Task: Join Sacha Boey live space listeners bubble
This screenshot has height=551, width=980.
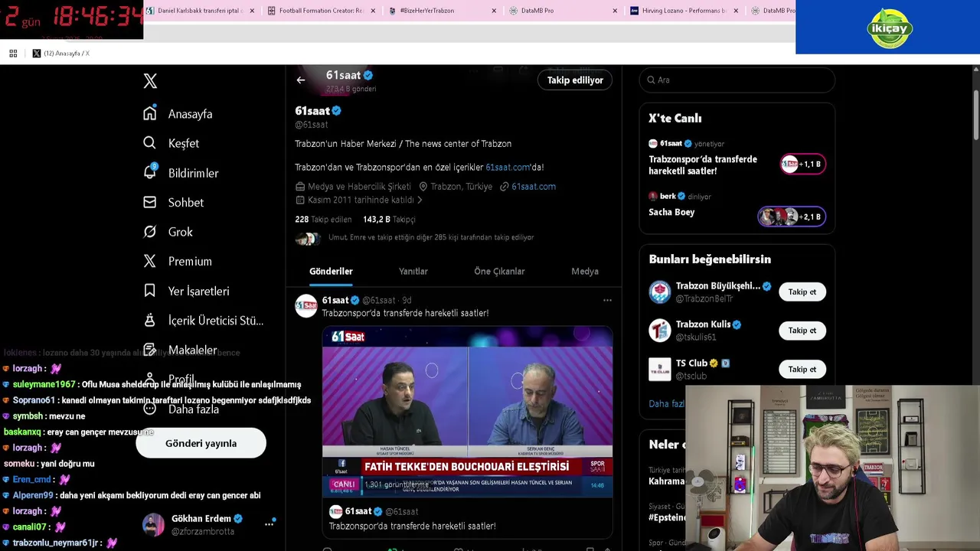Action: pos(792,217)
